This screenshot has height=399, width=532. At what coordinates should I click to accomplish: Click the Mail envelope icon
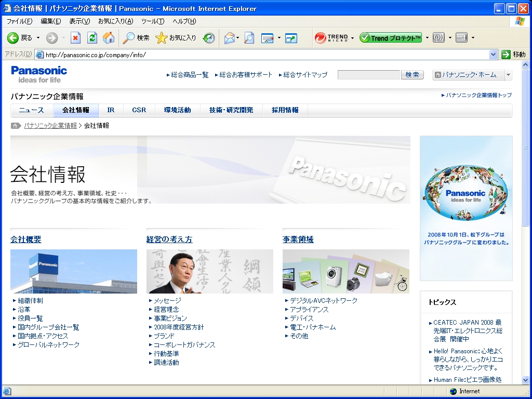(x=230, y=37)
